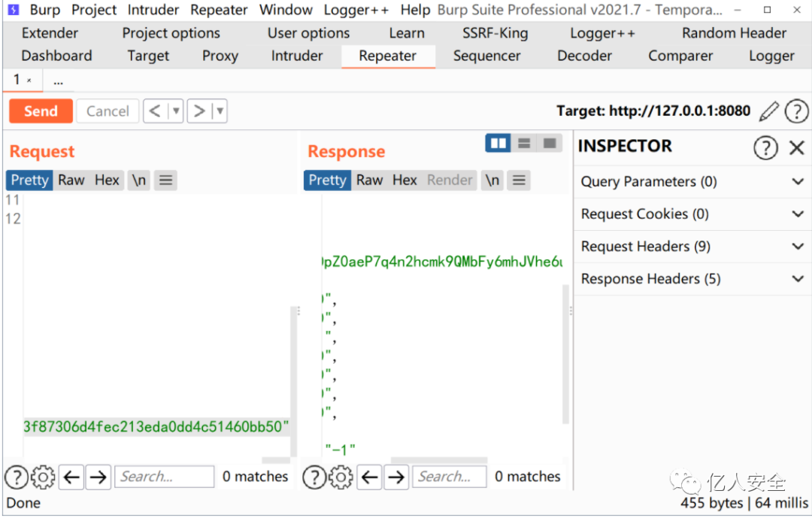Go to next match in Response search
The image size is (812, 518).
[x=396, y=477]
